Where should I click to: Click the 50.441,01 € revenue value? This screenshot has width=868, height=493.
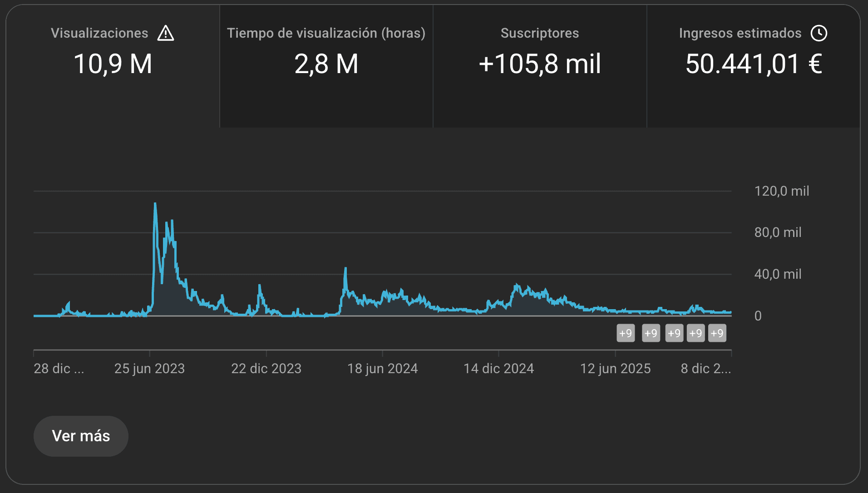pyautogui.click(x=754, y=64)
